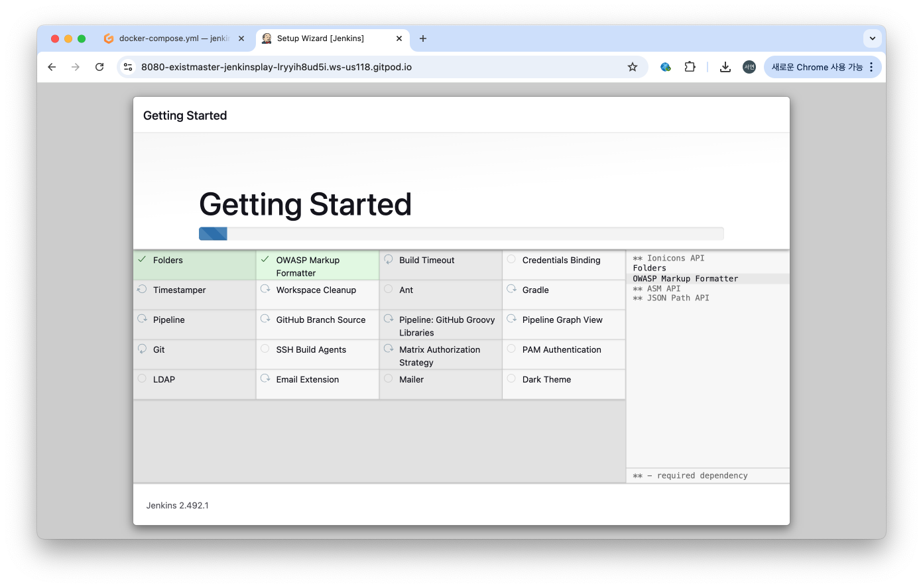Click the '** Ionicons API' log line

click(668, 258)
